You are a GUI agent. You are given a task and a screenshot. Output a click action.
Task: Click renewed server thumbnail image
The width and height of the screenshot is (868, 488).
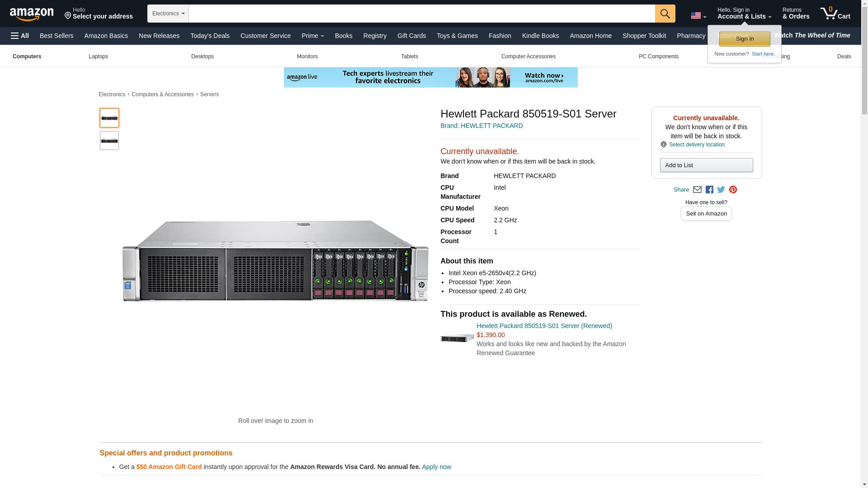pos(457,338)
